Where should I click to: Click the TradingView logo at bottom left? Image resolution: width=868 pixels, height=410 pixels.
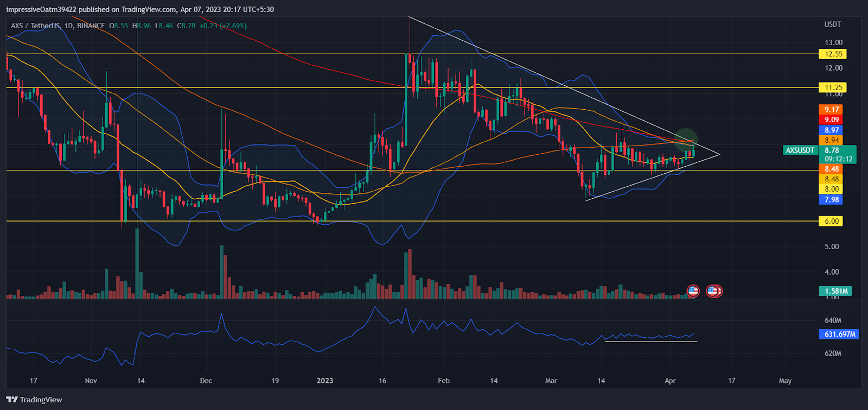click(34, 400)
